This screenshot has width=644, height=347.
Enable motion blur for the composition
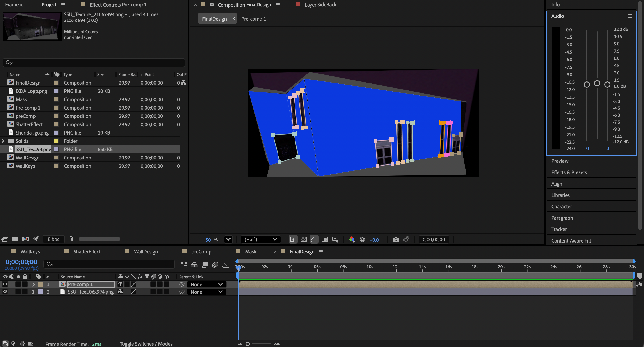pyautogui.click(x=215, y=264)
